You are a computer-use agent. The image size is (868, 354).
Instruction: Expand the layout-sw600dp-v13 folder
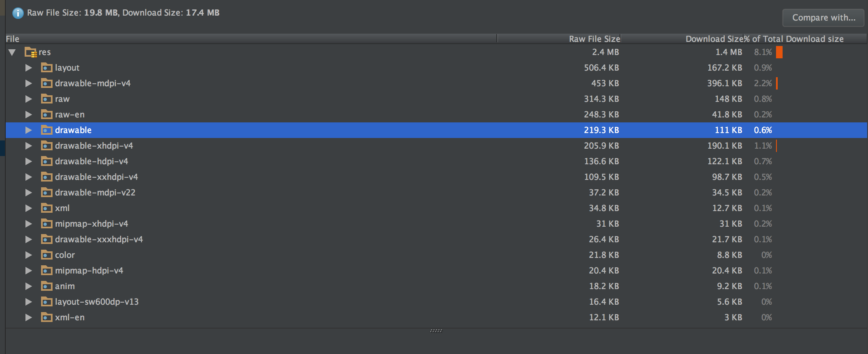(28, 302)
